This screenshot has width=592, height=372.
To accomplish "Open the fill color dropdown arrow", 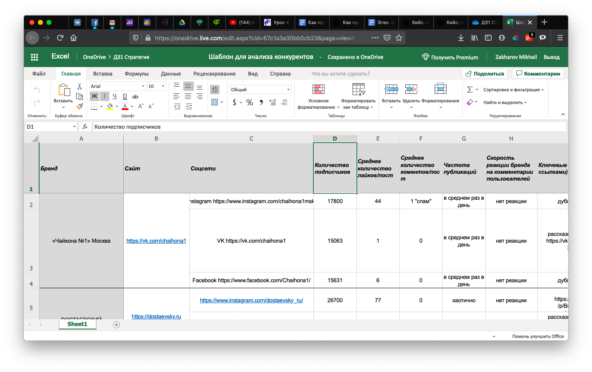I will click(x=116, y=107).
